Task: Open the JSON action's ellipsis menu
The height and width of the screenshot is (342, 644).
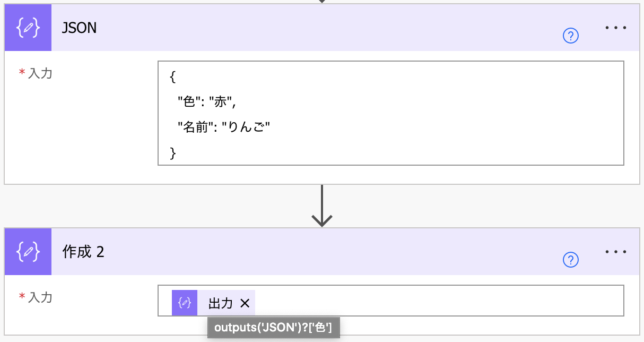Action: pyautogui.click(x=616, y=27)
